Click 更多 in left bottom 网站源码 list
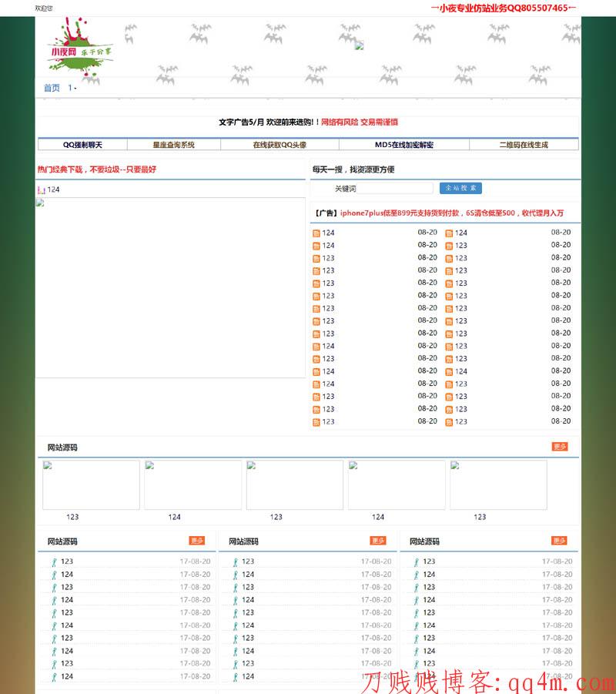This screenshot has width=616, height=694. pos(197,541)
